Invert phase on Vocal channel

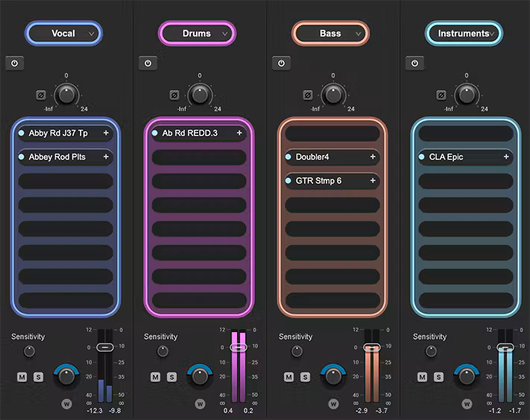[41, 95]
